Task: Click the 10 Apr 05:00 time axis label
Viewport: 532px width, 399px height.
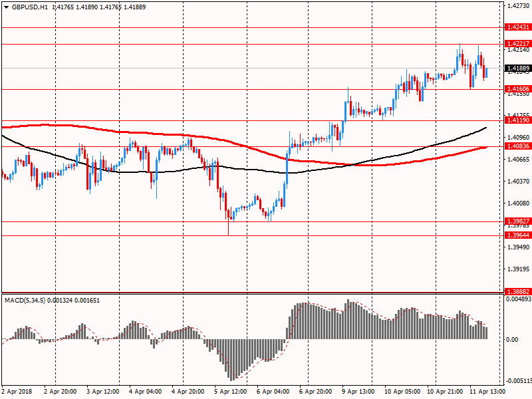Action: [402, 392]
